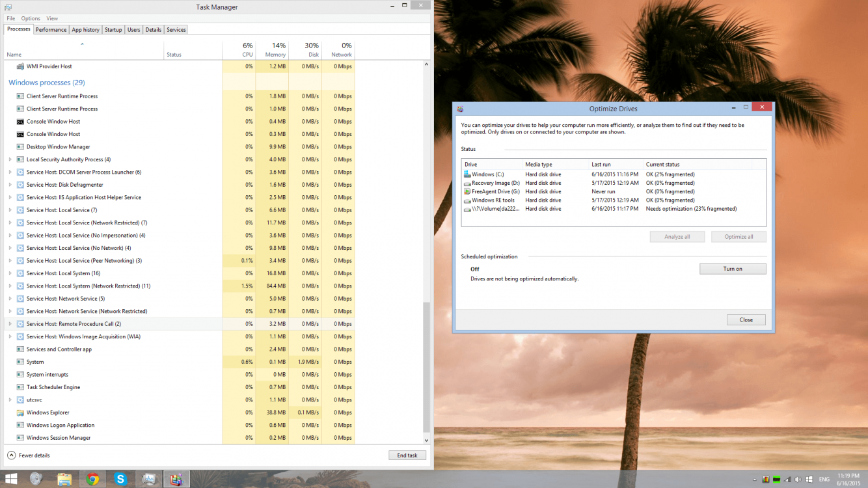
Task: Click the Task Scheduler Engine icon
Action: 20,387
